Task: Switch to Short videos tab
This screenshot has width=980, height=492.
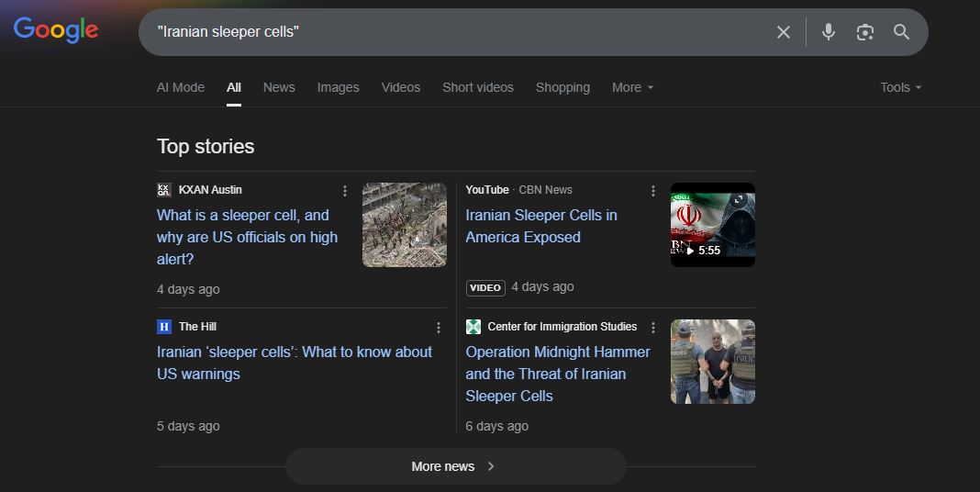Action: [478, 87]
